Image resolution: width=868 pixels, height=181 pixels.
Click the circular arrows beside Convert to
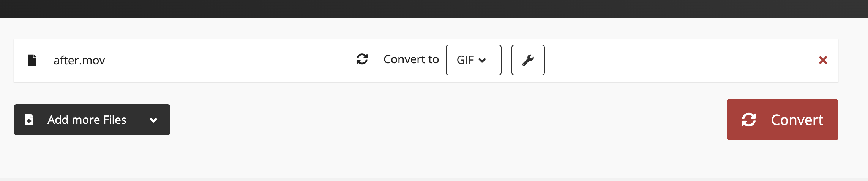tap(362, 59)
